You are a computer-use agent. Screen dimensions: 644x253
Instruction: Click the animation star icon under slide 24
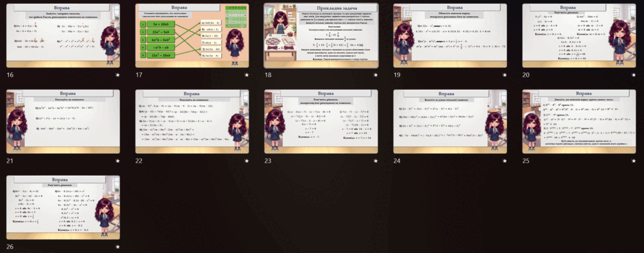[x=504, y=161]
